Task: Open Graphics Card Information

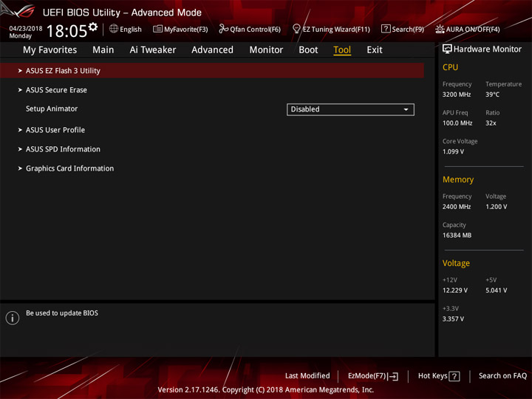Action: click(x=70, y=168)
